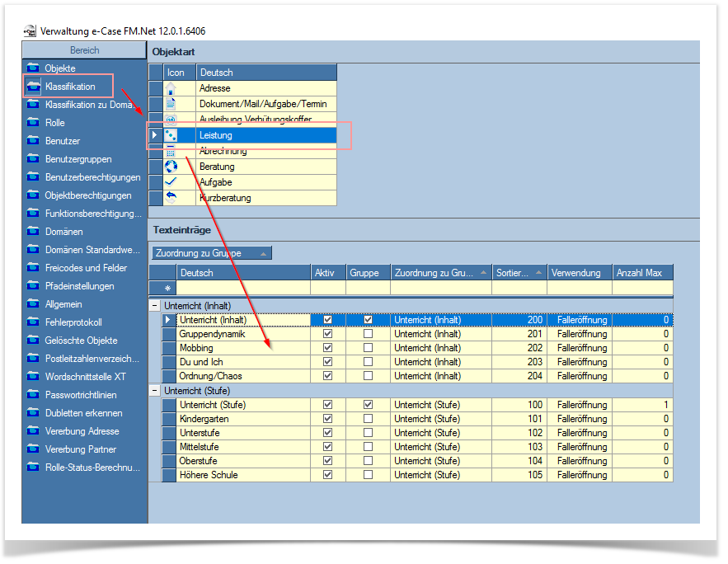Click the folder icon beside Pfadeinstellungen
Image resolution: width=728 pixels, height=564 pixels.
[x=33, y=285]
